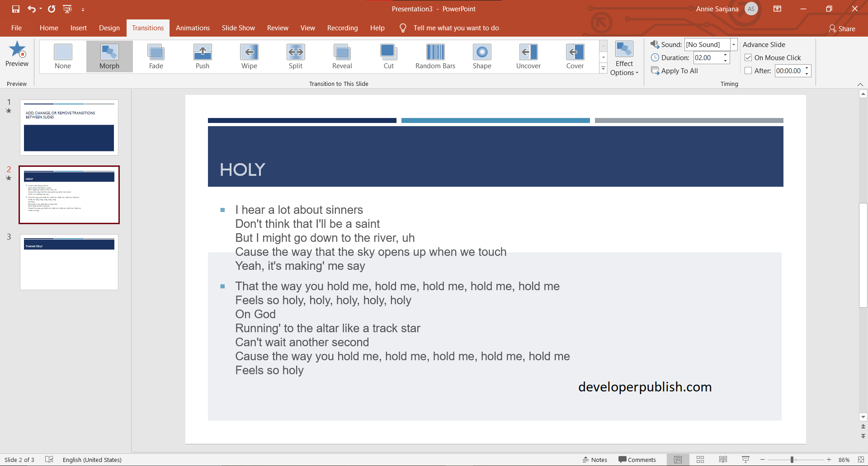Select the Wipe transition effect

[249, 56]
